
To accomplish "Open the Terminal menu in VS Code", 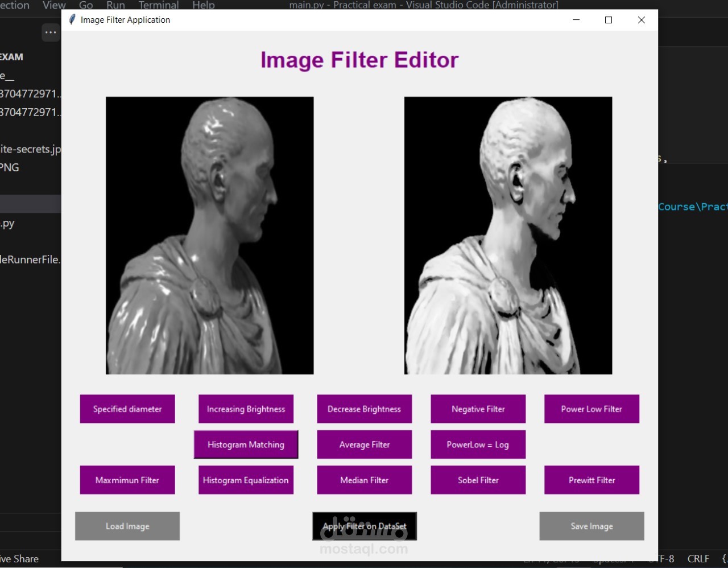I will [x=159, y=5].
